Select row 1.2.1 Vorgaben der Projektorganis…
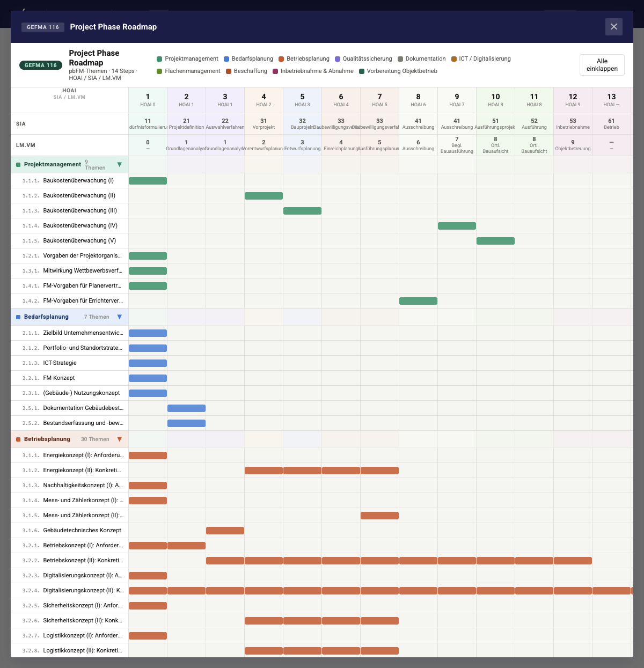Image resolution: width=644 pixels, height=668 pixels. coord(70,256)
